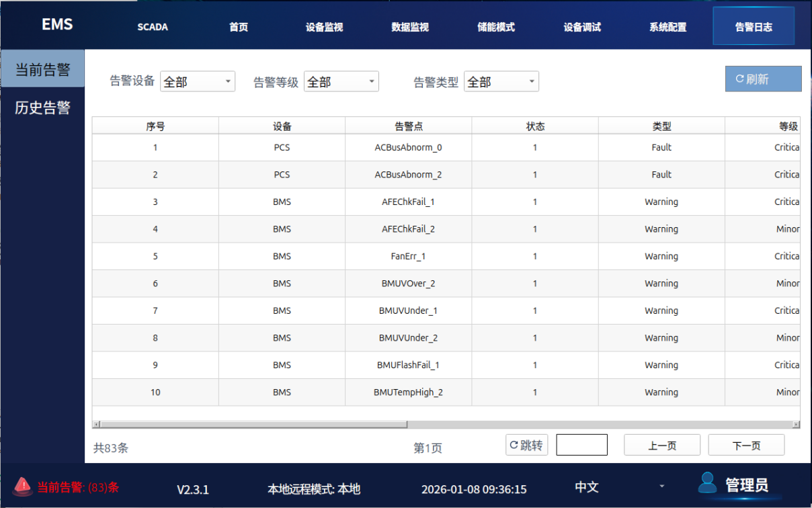Click the horizontal scrollbar thumb of the table
Viewport: 812px width, 508px height.
coord(254,424)
